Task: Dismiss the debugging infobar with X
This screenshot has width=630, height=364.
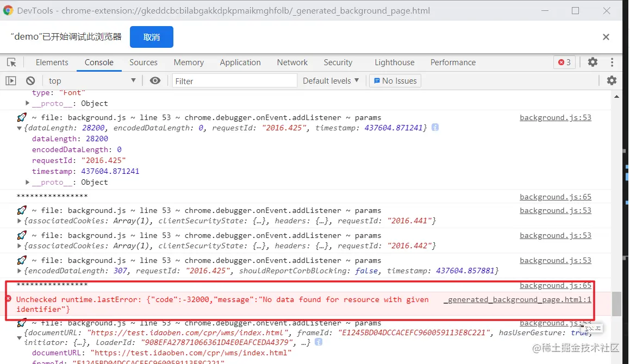Action: pos(606,37)
